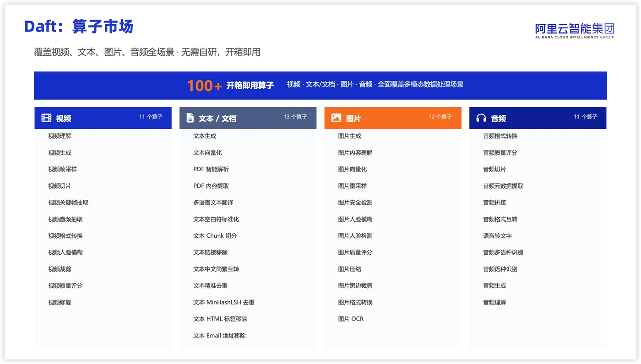Click the 视频生成 operator
The height and width of the screenshot is (364, 641).
coord(60,153)
